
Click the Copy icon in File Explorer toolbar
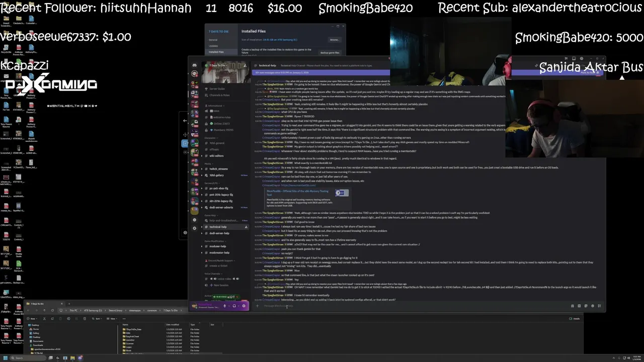click(52, 319)
